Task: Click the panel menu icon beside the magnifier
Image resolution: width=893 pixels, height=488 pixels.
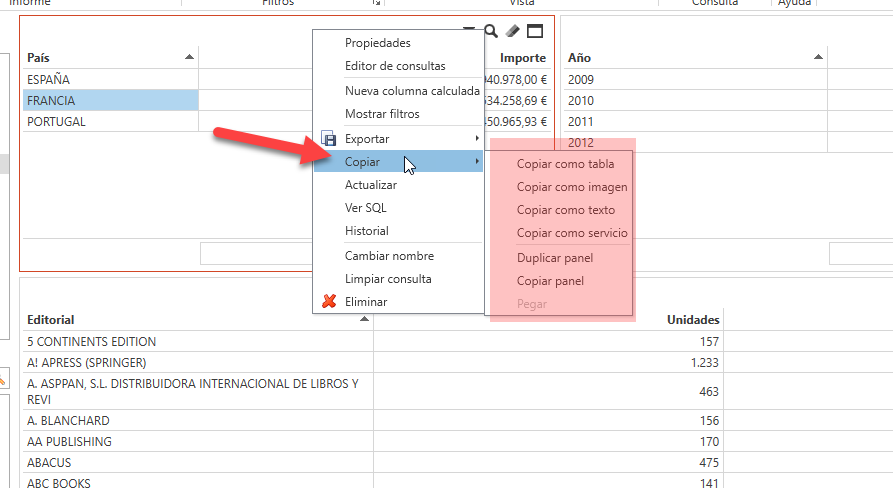Action: point(470,30)
